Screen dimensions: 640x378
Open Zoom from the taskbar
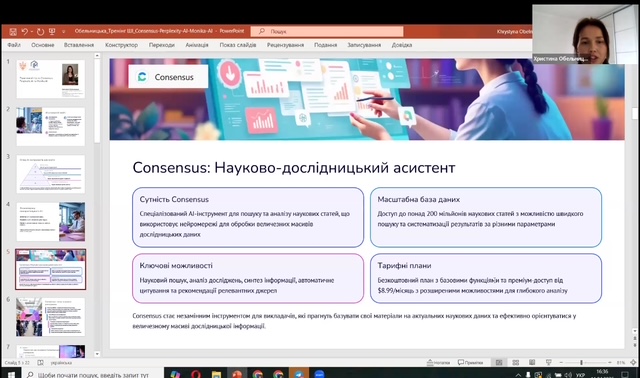pos(319,374)
